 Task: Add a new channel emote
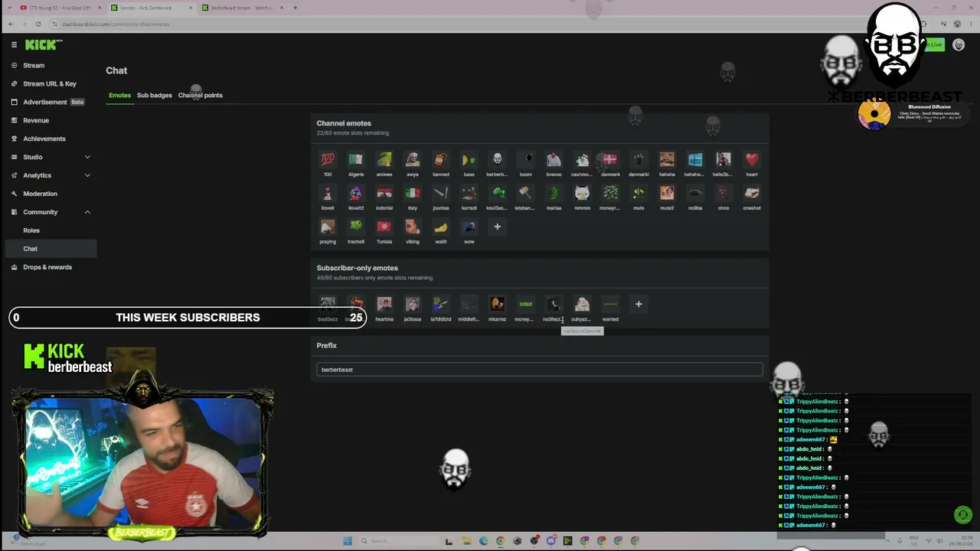coord(498,227)
